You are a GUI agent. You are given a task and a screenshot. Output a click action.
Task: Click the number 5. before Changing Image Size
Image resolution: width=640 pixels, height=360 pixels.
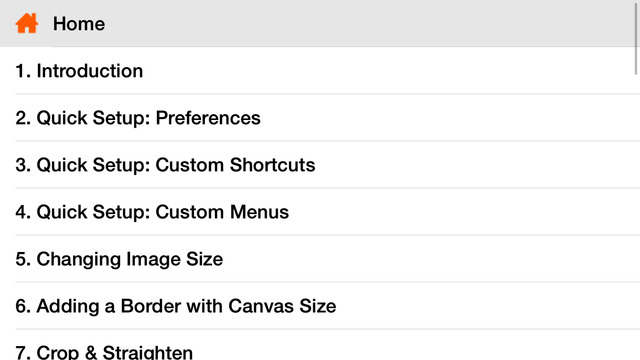(x=23, y=259)
